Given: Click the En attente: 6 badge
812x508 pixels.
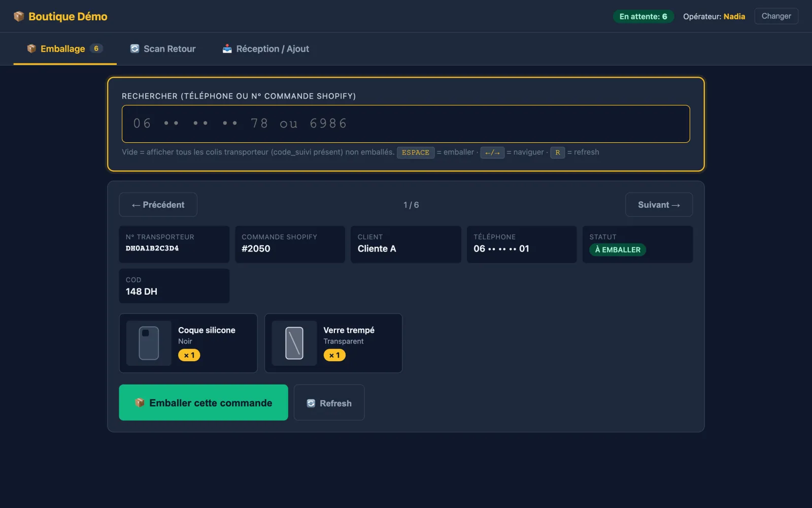Looking at the screenshot, I should click(x=643, y=16).
